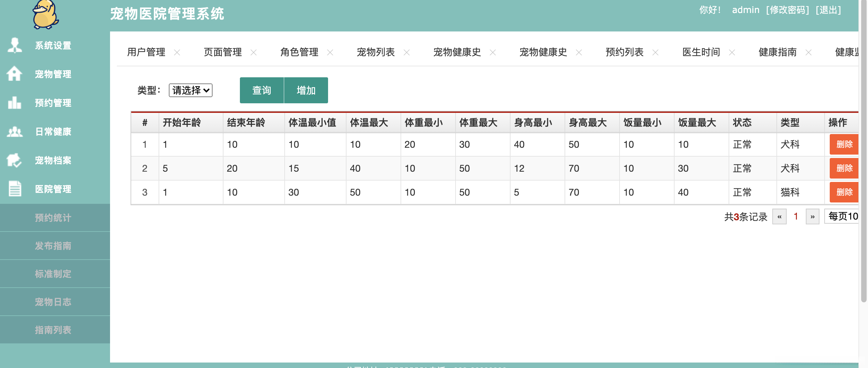The width and height of the screenshot is (868, 368).
Task: Select the 日常健康 group icon
Action: pyautogui.click(x=14, y=131)
